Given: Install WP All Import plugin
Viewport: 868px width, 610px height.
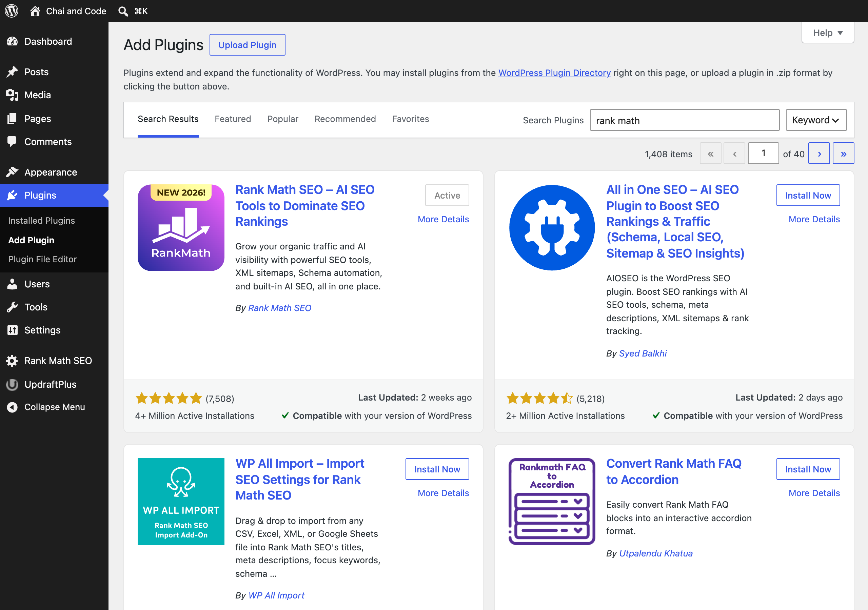Looking at the screenshot, I should [437, 469].
